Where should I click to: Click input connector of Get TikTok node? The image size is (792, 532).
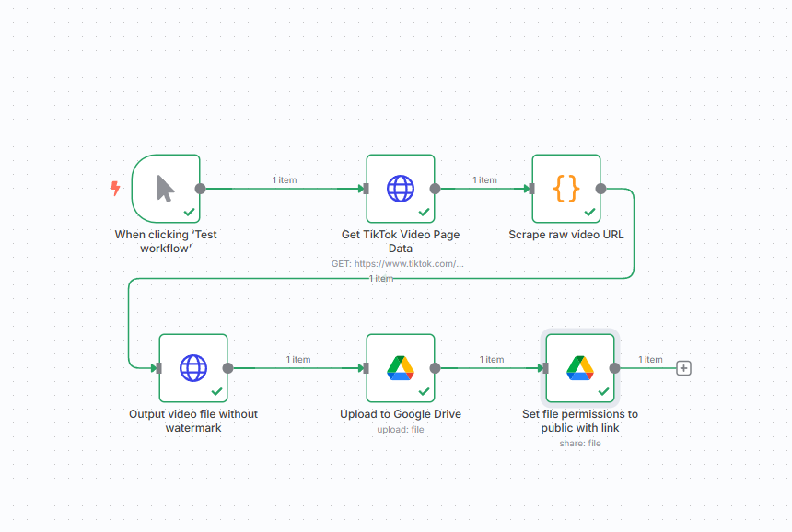[x=367, y=189]
